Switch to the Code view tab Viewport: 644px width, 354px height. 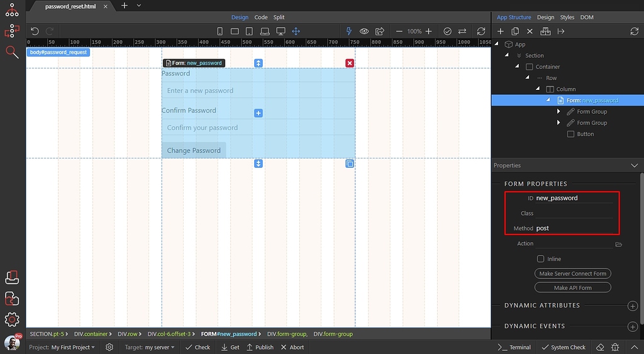coord(260,18)
